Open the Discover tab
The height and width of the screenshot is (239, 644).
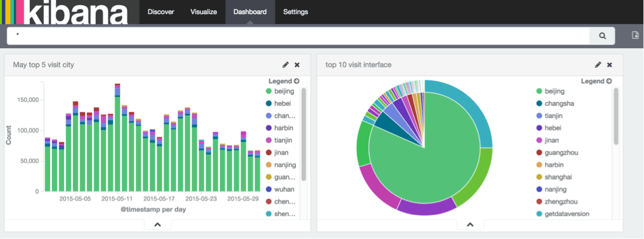coord(161,12)
